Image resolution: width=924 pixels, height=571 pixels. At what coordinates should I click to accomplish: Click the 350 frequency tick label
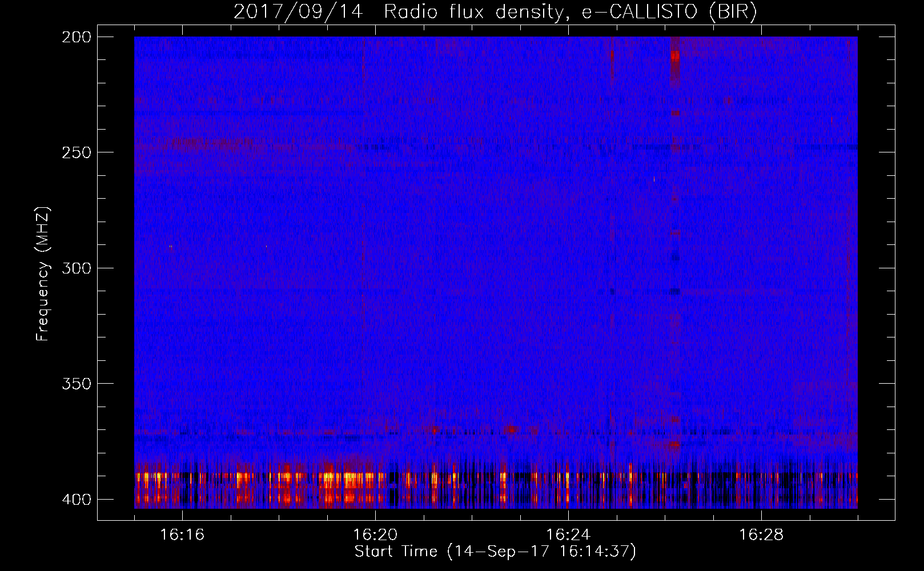pyautogui.click(x=77, y=384)
